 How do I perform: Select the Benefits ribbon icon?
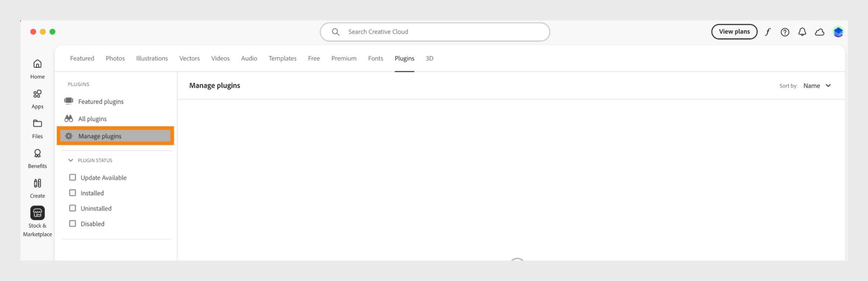38,153
